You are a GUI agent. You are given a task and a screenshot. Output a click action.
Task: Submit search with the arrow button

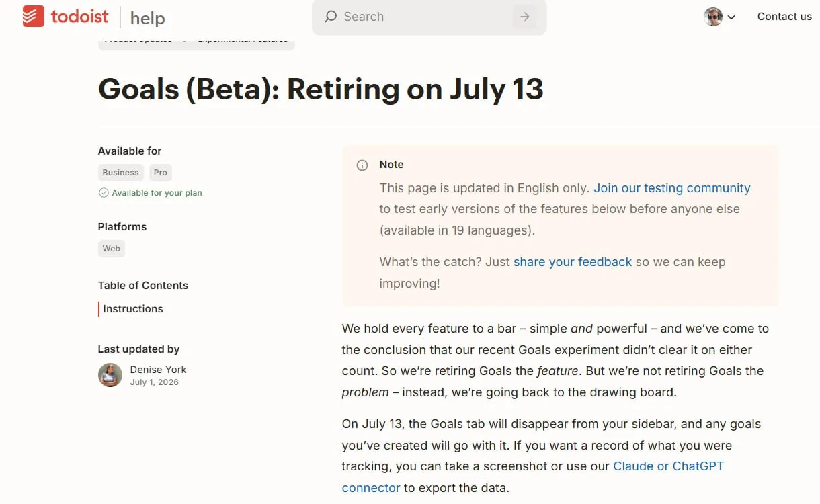pyautogui.click(x=525, y=17)
